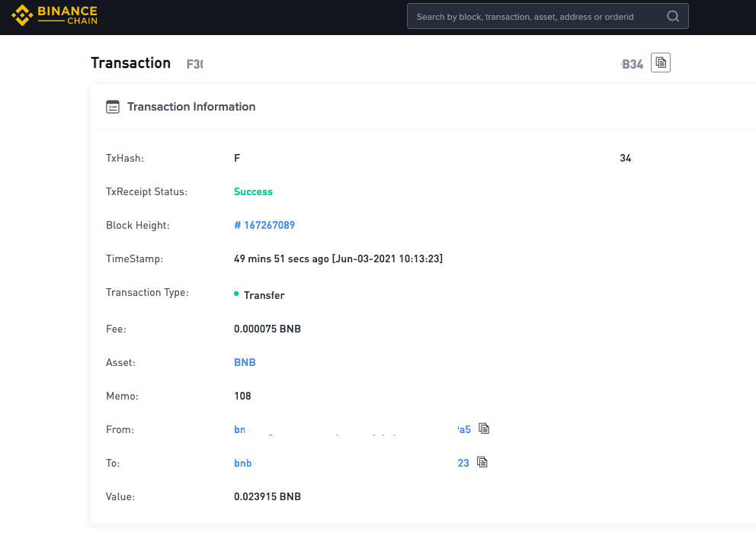This screenshot has width=756, height=533.
Task: Click the Memo: label
Action: coord(122,396)
